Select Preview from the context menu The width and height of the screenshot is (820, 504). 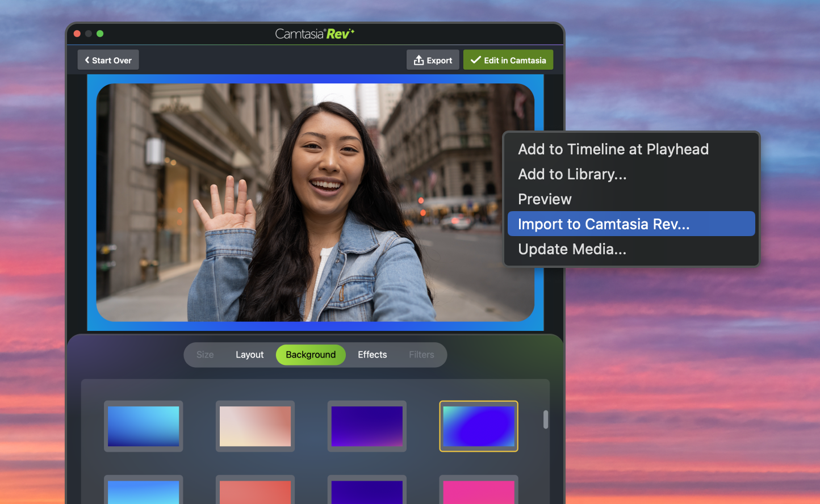(631, 199)
